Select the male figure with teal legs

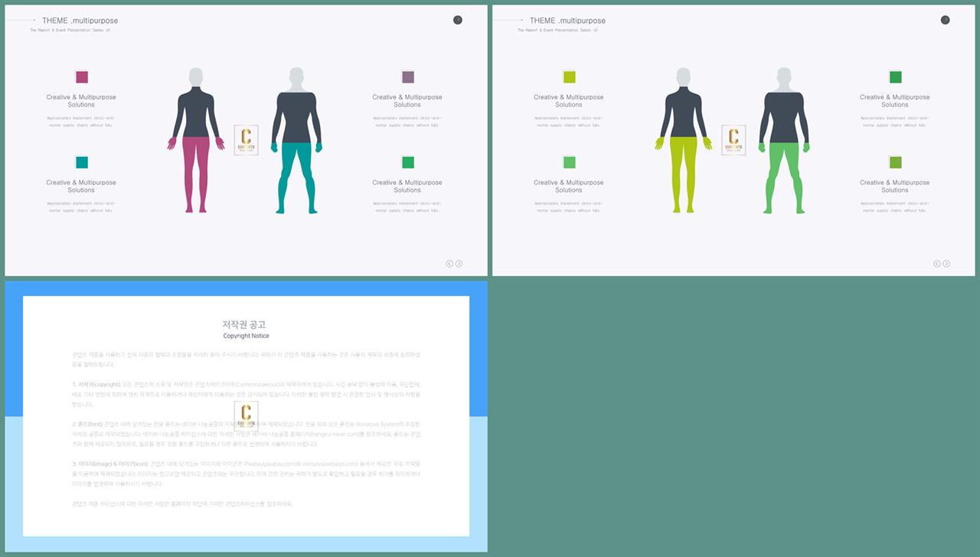coord(297,141)
